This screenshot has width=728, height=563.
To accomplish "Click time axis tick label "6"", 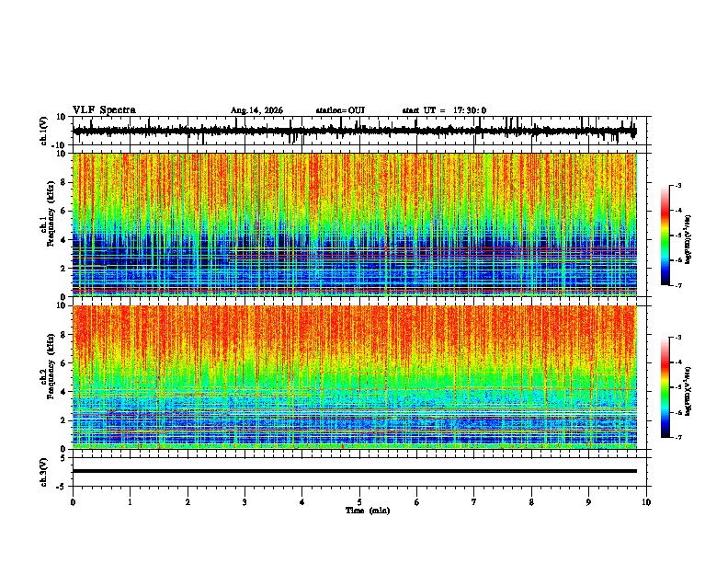I will pyautogui.click(x=417, y=502).
